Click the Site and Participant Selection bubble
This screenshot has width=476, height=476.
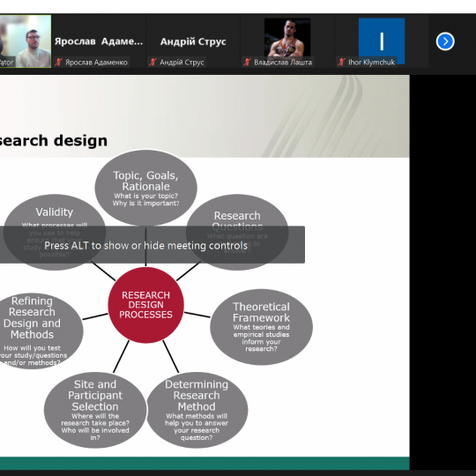tap(95, 410)
